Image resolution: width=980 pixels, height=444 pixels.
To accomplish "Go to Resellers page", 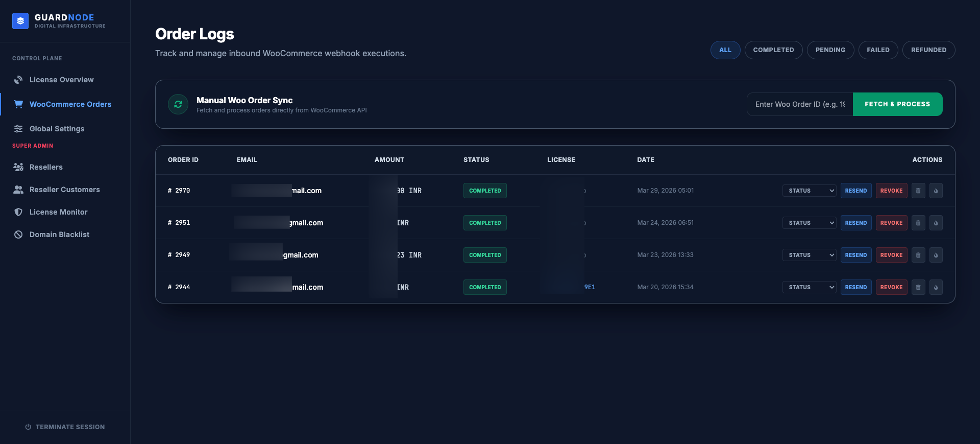I will tap(46, 167).
